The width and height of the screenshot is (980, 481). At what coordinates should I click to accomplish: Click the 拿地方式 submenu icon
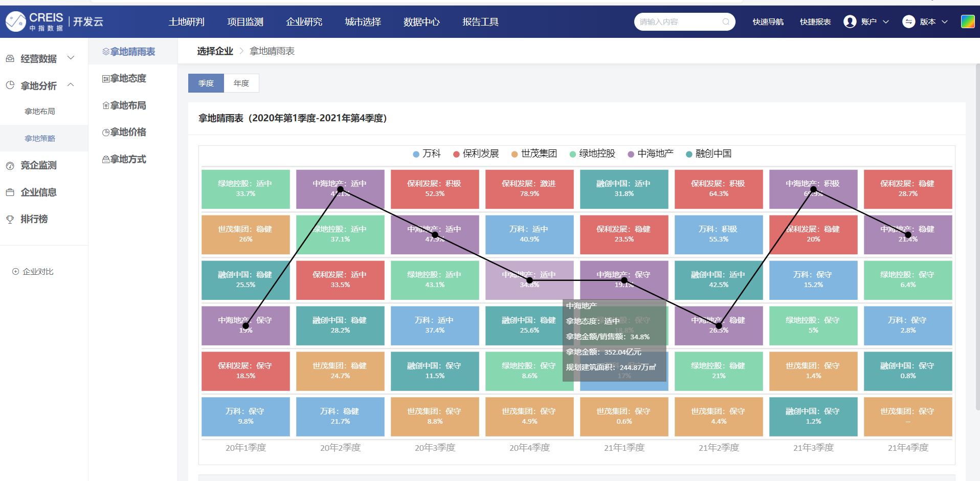106,159
